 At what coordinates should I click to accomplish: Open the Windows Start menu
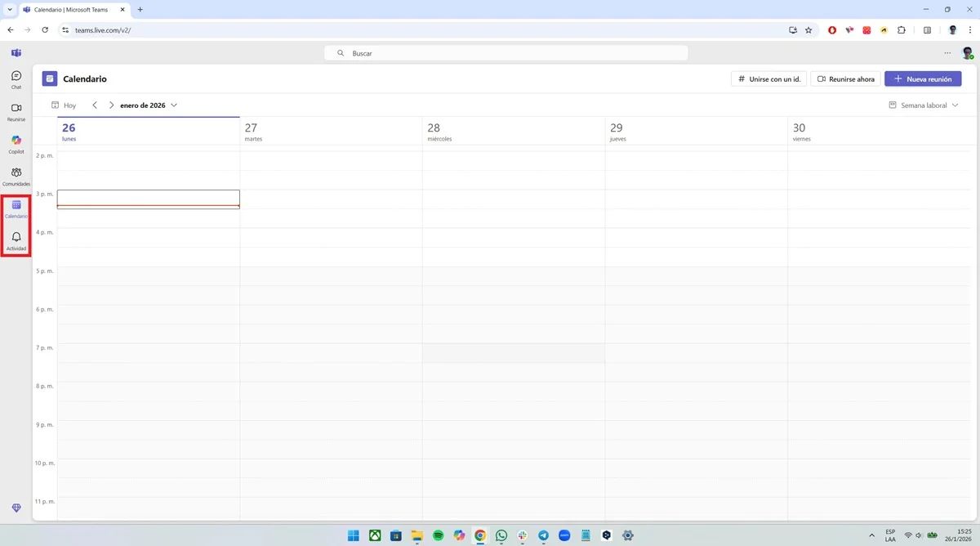tap(354, 535)
